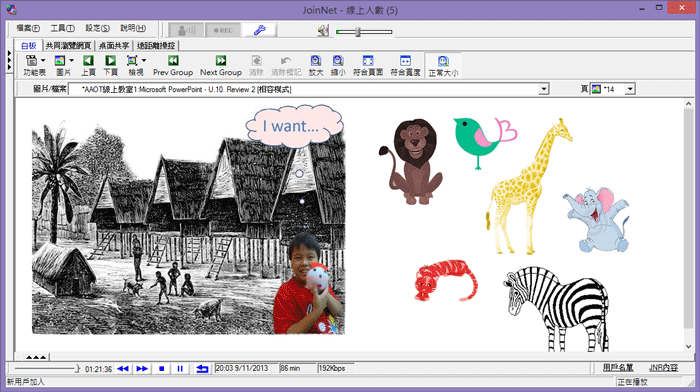Open the 檔案(F) menu
The height and width of the screenshot is (392, 700).
point(28,28)
